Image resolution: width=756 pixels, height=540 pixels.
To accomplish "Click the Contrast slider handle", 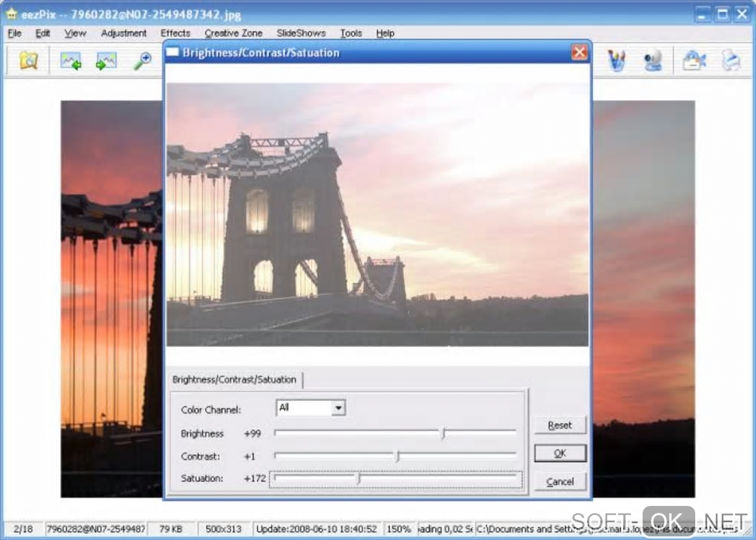I will 397,456.
